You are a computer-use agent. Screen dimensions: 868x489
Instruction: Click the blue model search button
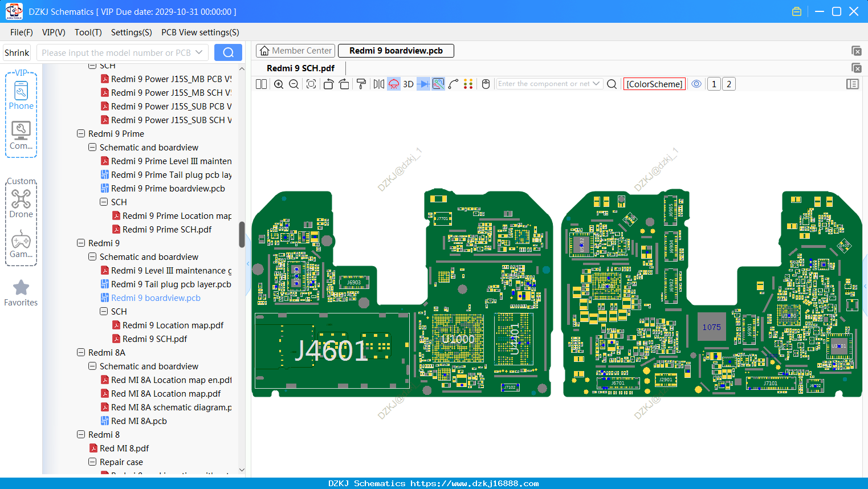tap(228, 52)
